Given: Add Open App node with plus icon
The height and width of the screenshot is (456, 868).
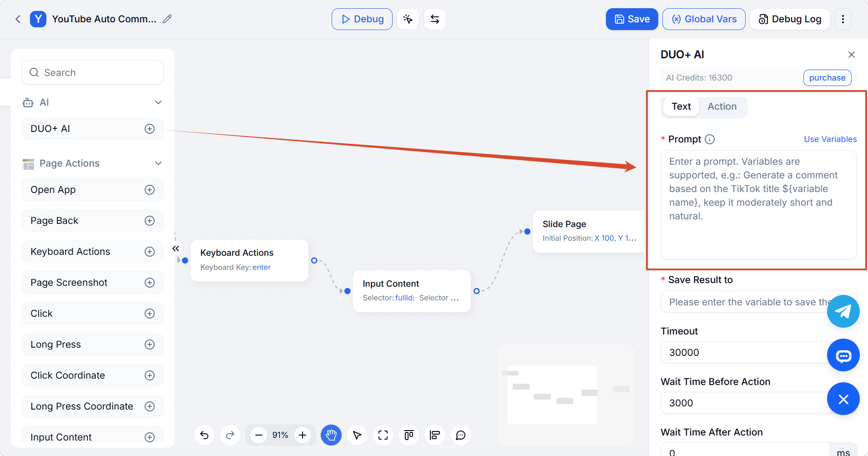Looking at the screenshot, I should 150,190.
